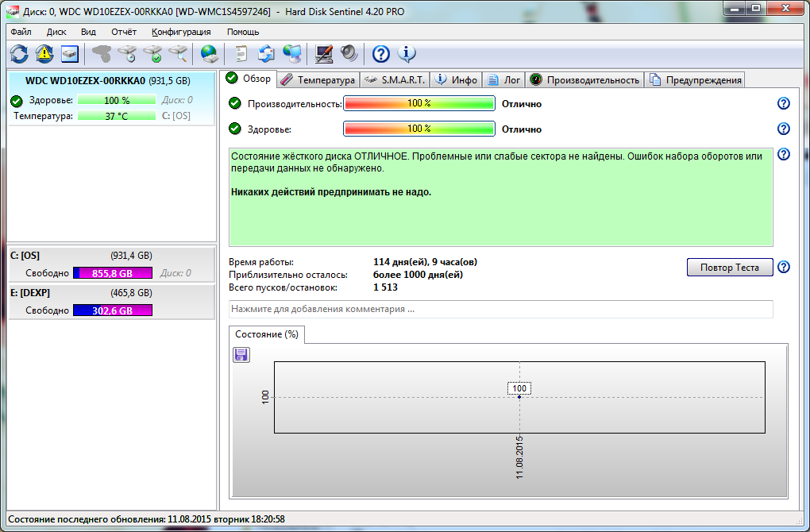
Task: Click the sidebar Здоровье 100 % bar
Action: pos(117,100)
